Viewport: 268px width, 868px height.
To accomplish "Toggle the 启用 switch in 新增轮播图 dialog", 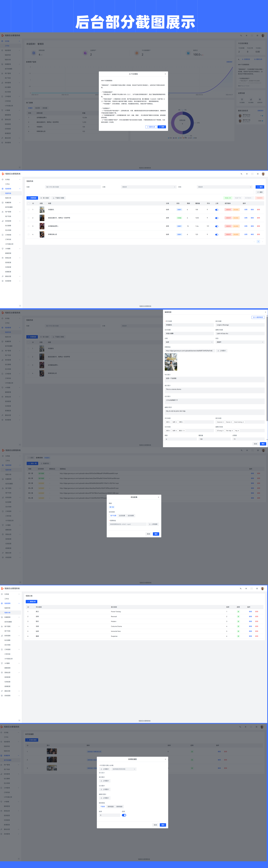I will click(124, 815).
